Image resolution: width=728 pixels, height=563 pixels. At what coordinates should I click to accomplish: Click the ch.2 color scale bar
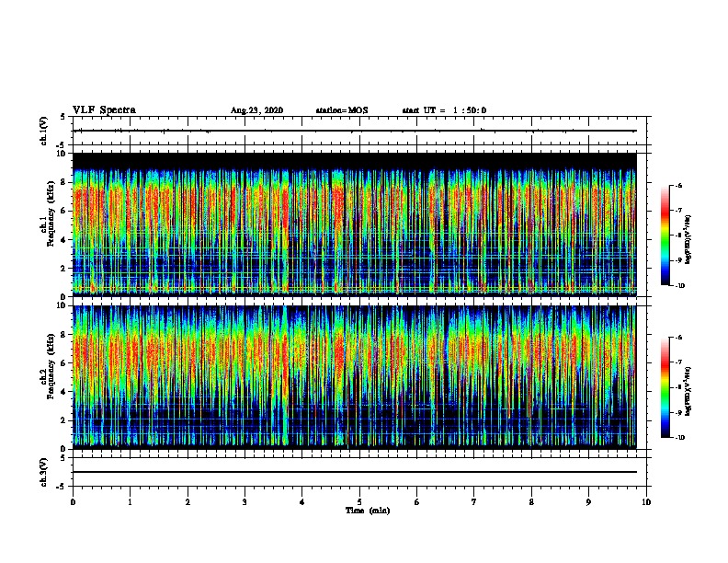click(665, 387)
